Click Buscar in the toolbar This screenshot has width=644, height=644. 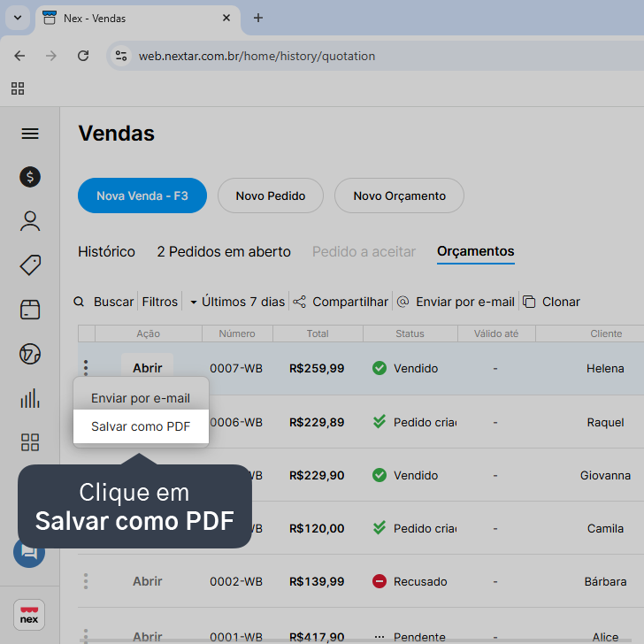click(x=113, y=302)
